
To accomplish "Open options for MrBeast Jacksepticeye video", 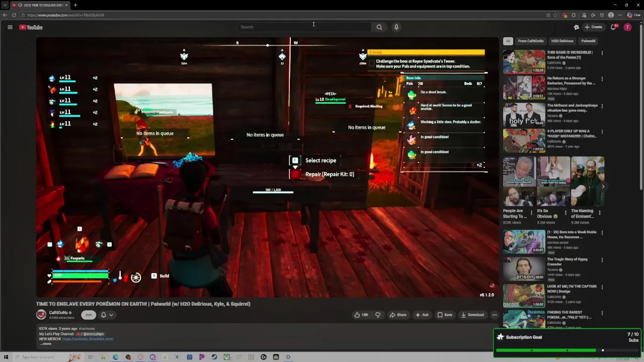I will [602, 107].
